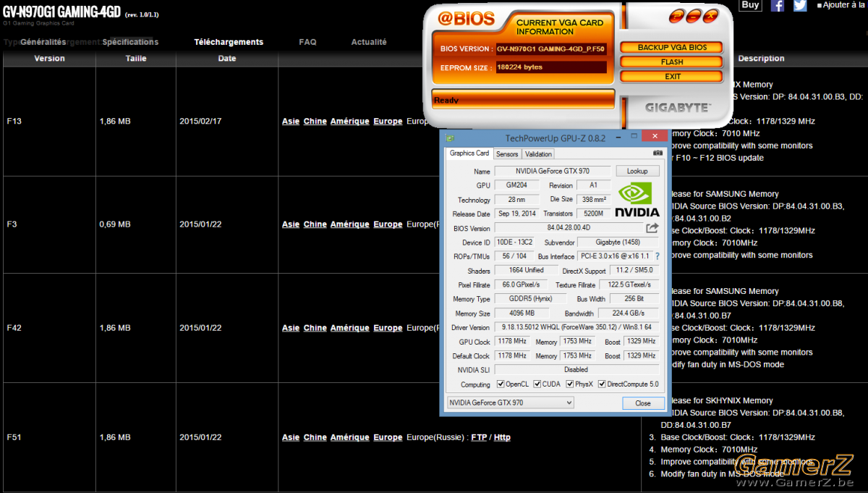Click the Buy button on the web page
This screenshot has width=868, height=493.
tap(751, 5)
